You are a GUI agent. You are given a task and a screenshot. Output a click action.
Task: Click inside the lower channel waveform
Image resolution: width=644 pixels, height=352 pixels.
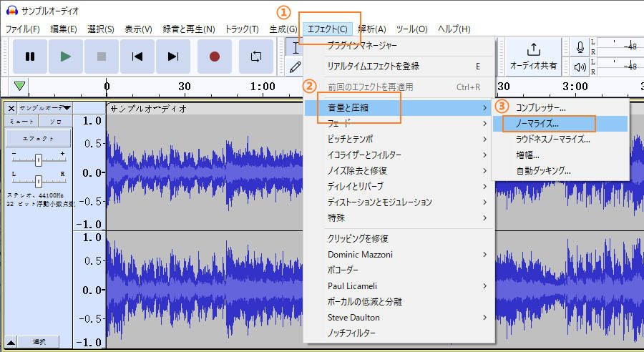click(x=205, y=290)
